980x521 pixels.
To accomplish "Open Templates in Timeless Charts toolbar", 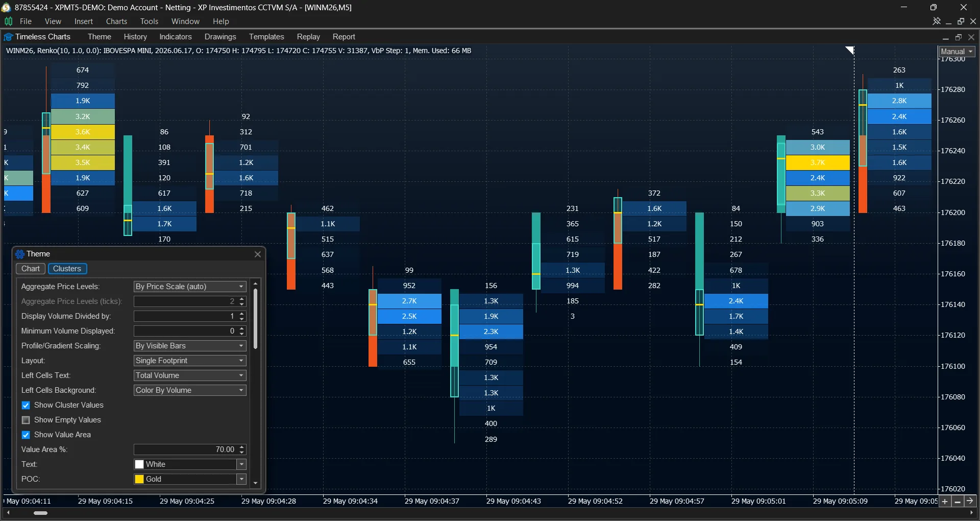I will tap(266, 37).
